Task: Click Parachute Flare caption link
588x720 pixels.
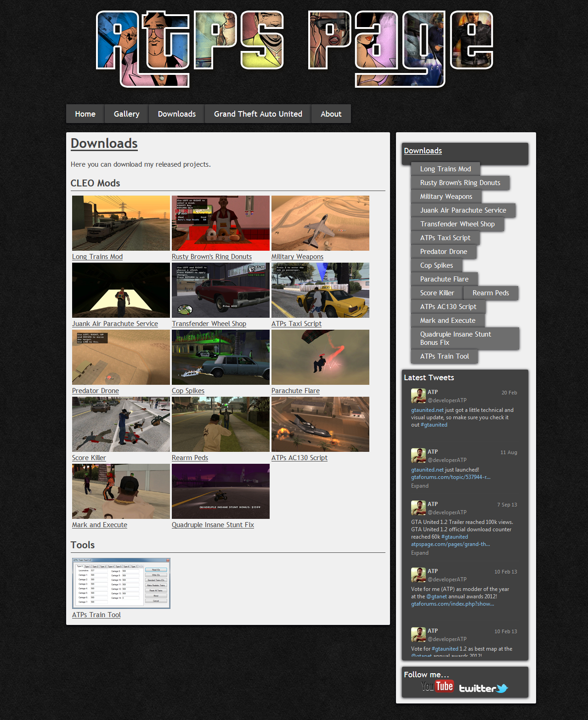Action: pos(295,391)
